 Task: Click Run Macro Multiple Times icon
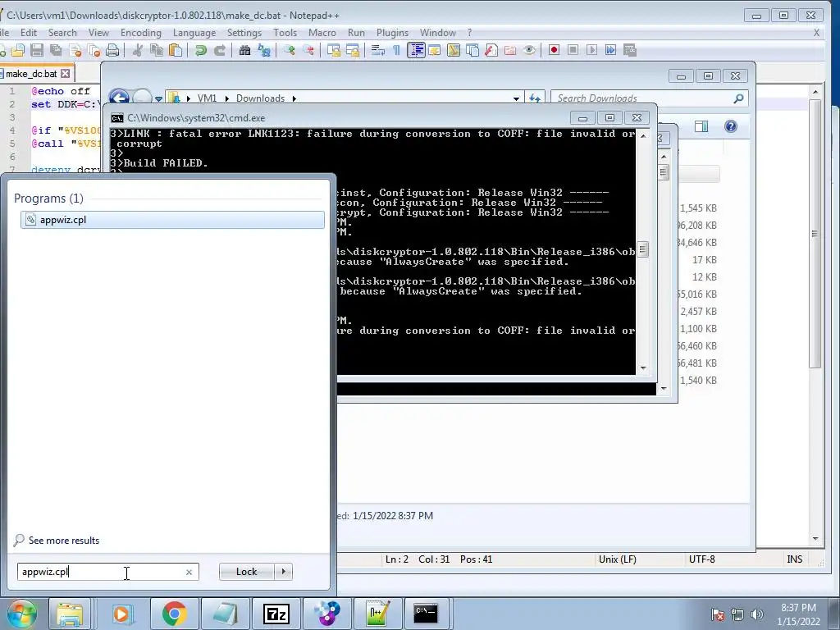tap(610, 50)
